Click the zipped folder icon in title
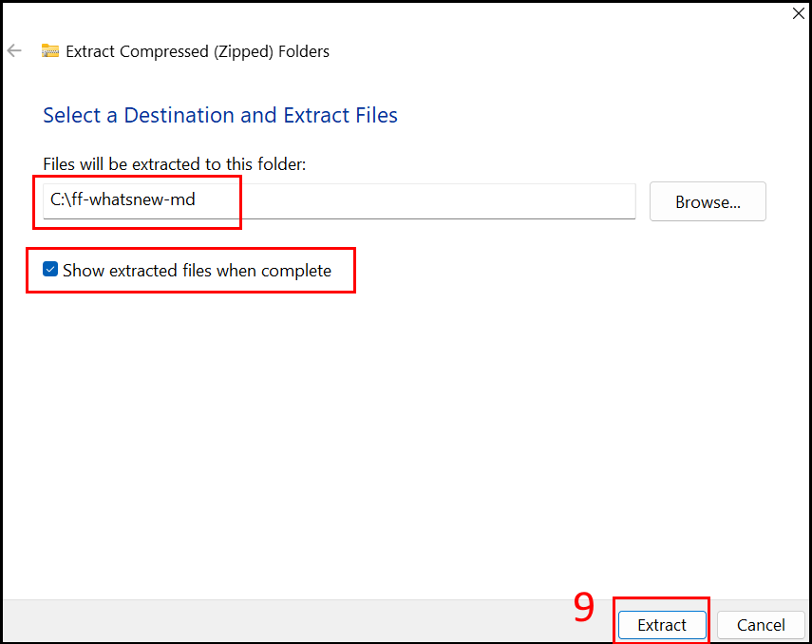The height and width of the screenshot is (644, 812). [x=50, y=50]
